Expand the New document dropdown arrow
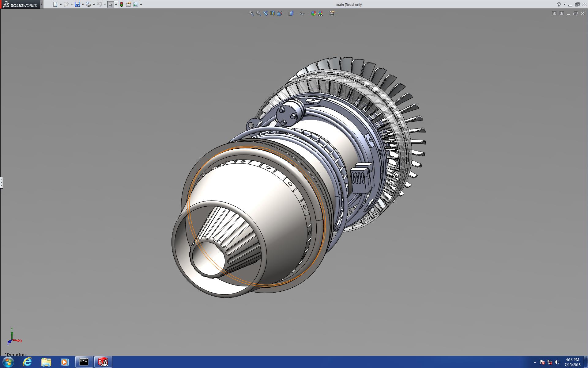This screenshot has width=588, height=368. tap(61, 5)
